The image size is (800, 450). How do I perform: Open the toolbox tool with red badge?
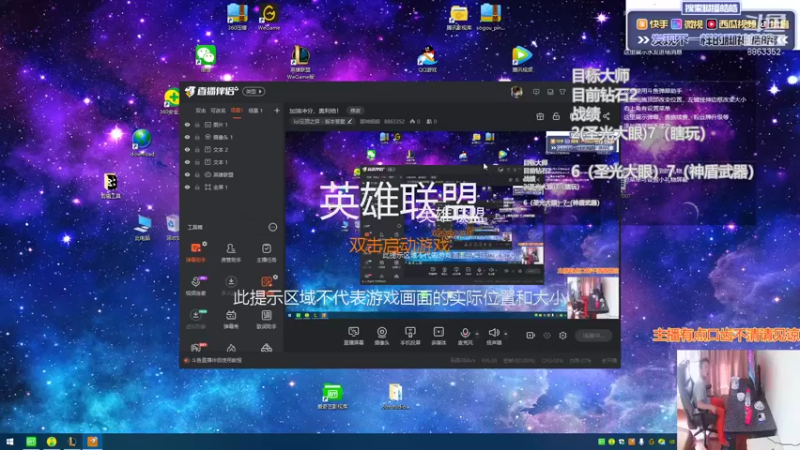196,347
